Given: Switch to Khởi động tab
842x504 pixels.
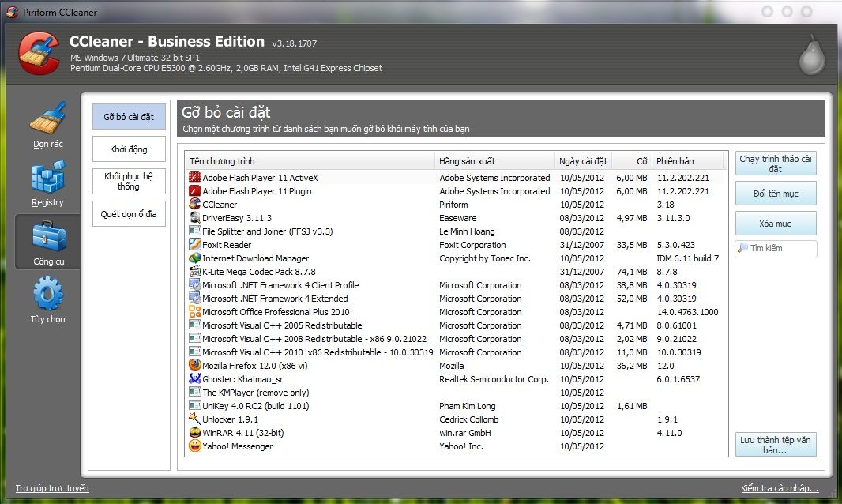Looking at the screenshot, I should pyautogui.click(x=129, y=149).
